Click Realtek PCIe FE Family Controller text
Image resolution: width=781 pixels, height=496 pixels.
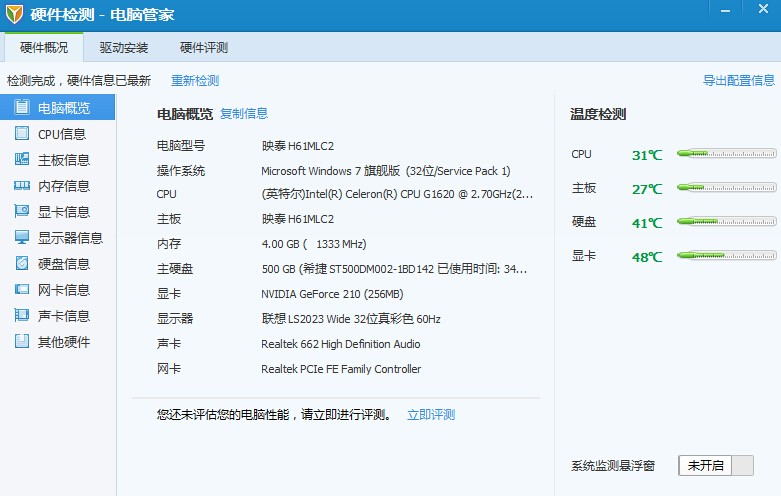(x=341, y=369)
